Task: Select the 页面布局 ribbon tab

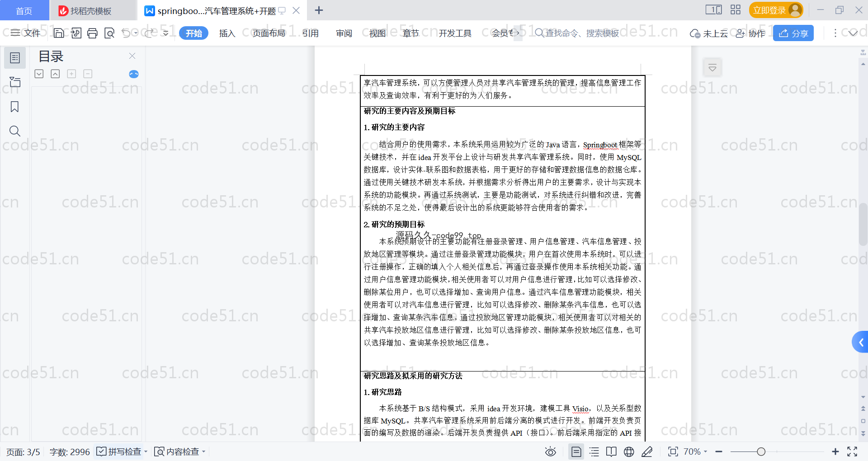Action: [269, 33]
